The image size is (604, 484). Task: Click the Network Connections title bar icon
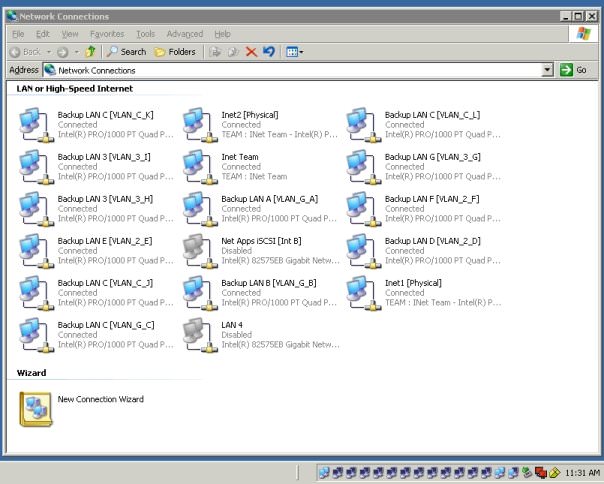tap(12, 16)
